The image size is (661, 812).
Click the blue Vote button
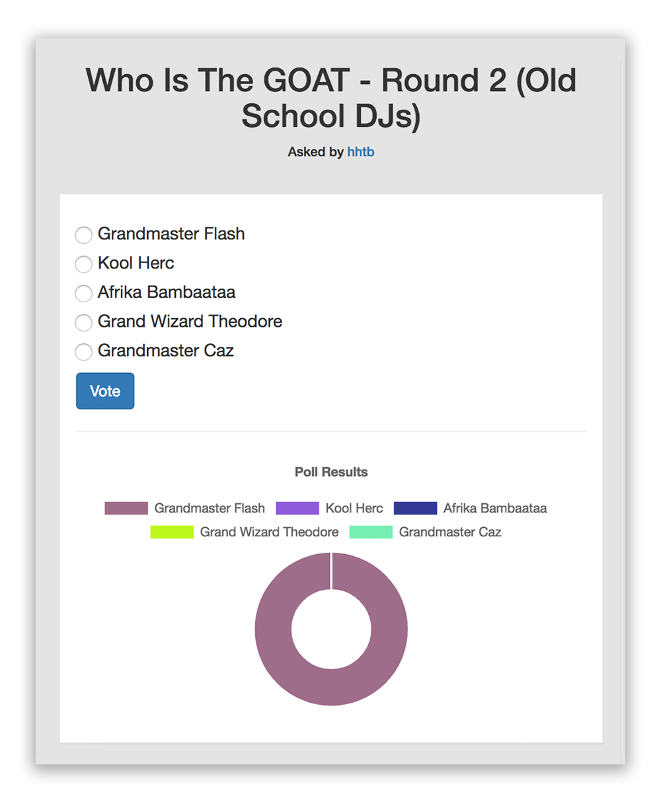(105, 391)
